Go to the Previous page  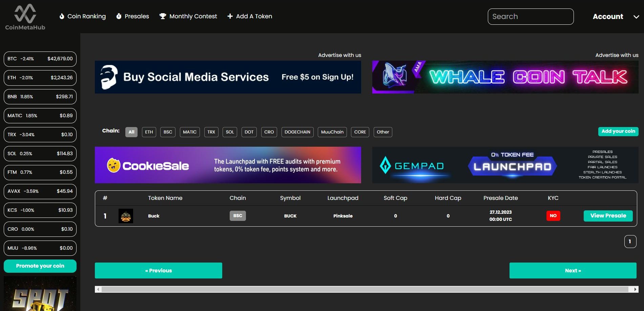159,270
